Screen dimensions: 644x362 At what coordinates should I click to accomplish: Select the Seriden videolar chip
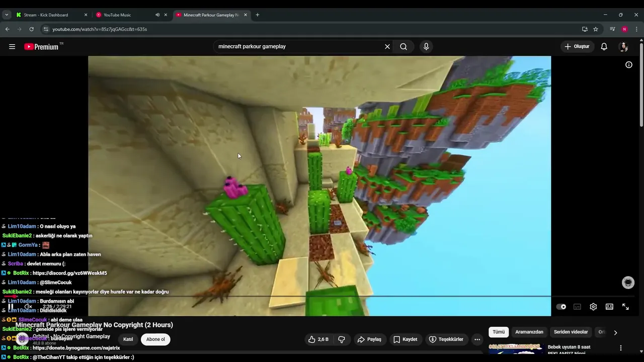pyautogui.click(x=571, y=332)
